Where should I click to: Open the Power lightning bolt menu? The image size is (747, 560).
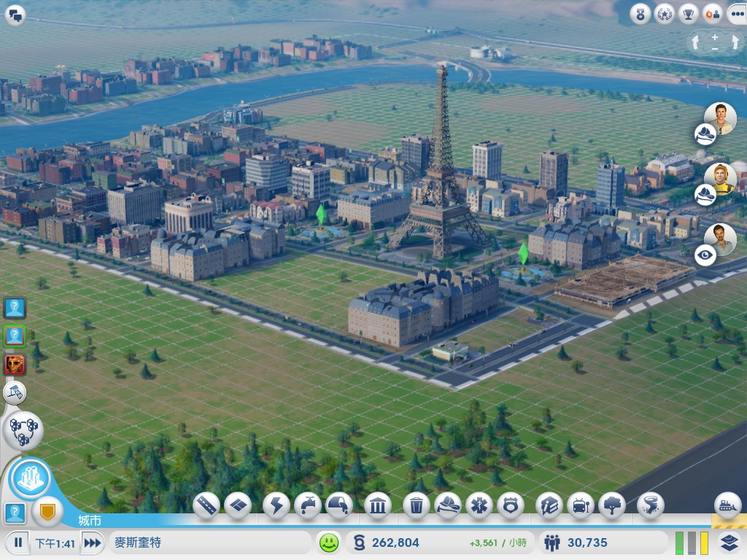tap(276, 506)
